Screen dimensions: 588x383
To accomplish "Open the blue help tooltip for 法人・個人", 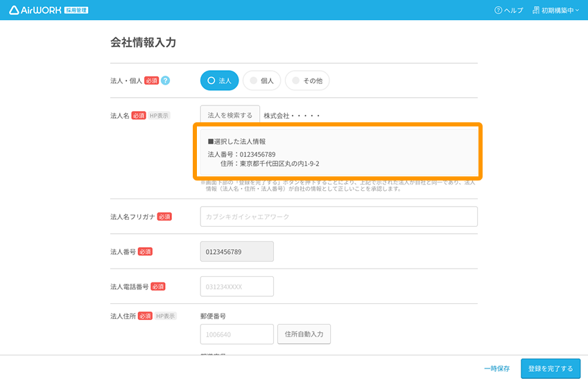I will pyautogui.click(x=165, y=80).
